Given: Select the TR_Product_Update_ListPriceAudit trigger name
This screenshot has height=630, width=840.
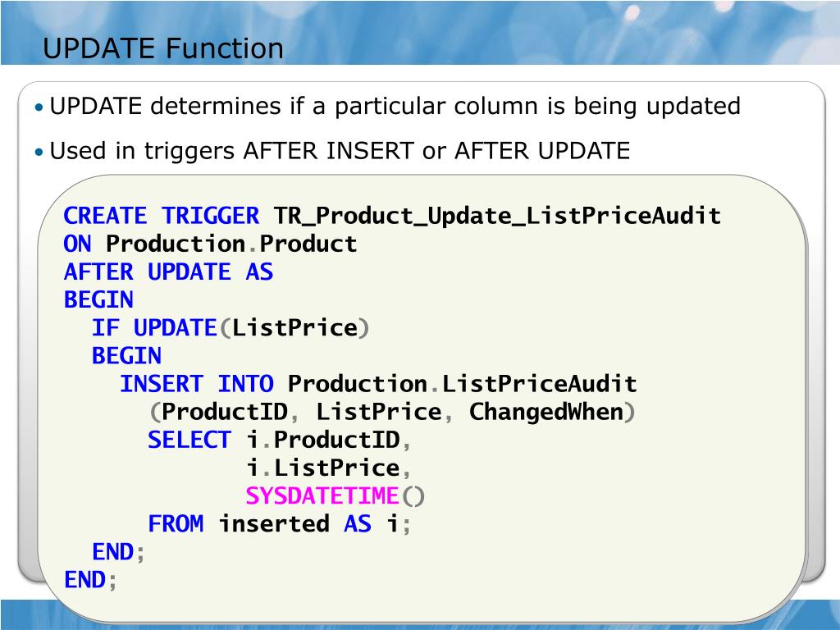Looking at the screenshot, I should pyautogui.click(x=496, y=216).
